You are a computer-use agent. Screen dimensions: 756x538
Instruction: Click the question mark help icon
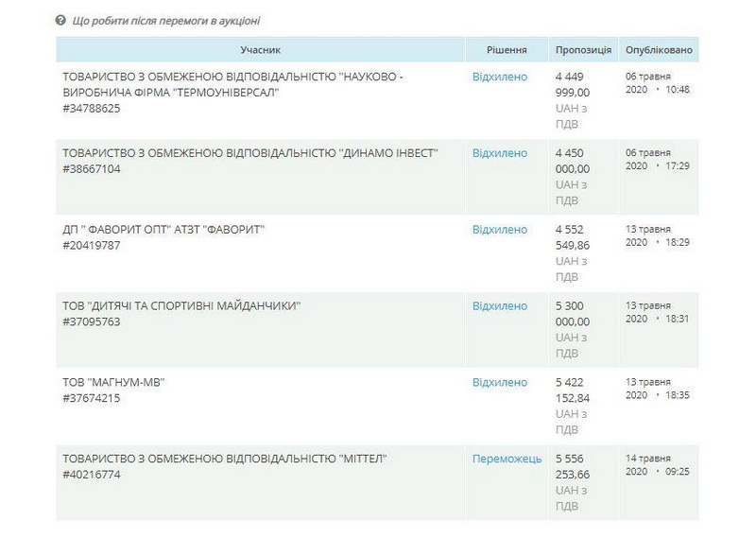tap(61, 20)
